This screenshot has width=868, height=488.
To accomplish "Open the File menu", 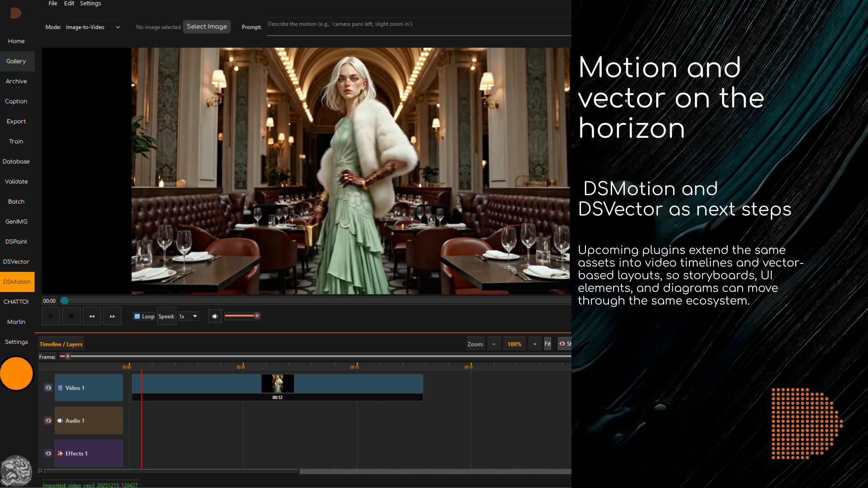I will pyautogui.click(x=52, y=3).
